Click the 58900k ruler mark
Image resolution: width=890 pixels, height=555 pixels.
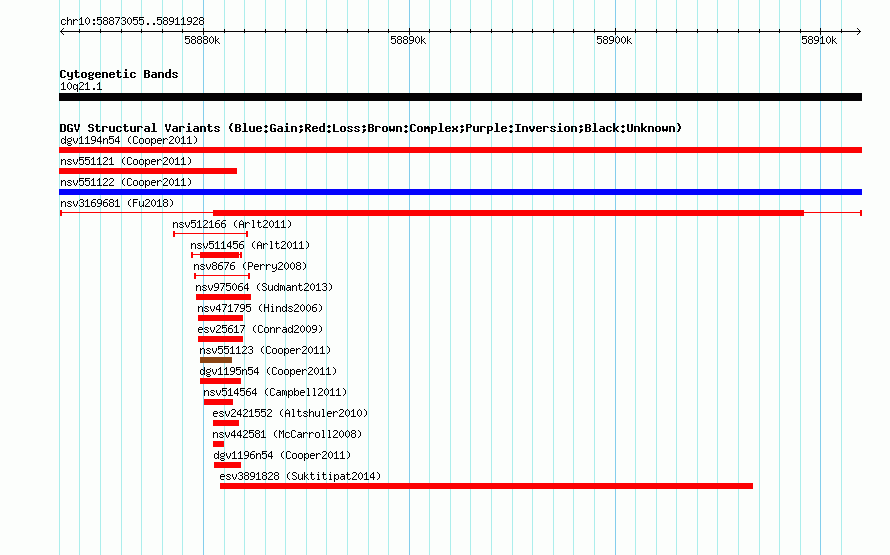(614, 40)
